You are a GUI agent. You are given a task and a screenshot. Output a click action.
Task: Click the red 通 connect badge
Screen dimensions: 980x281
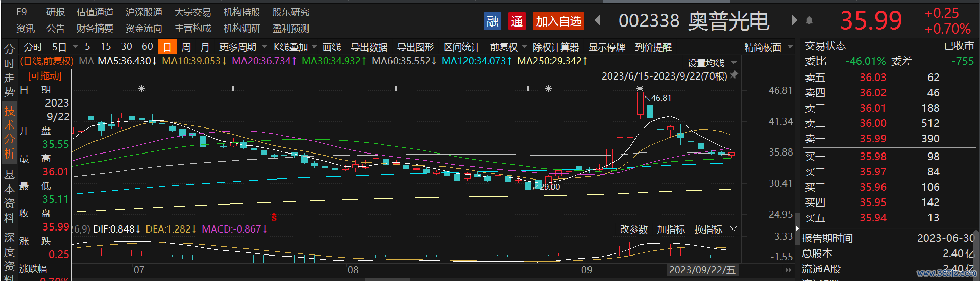(x=517, y=21)
